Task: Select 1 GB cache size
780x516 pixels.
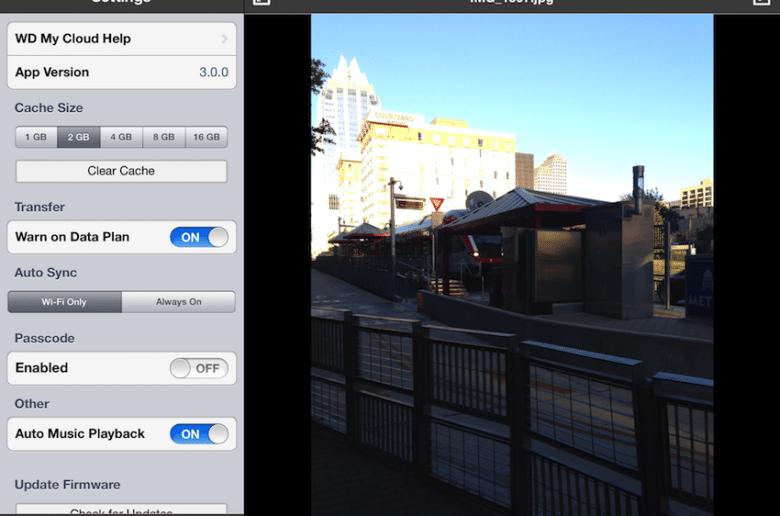Action: pyautogui.click(x=36, y=137)
